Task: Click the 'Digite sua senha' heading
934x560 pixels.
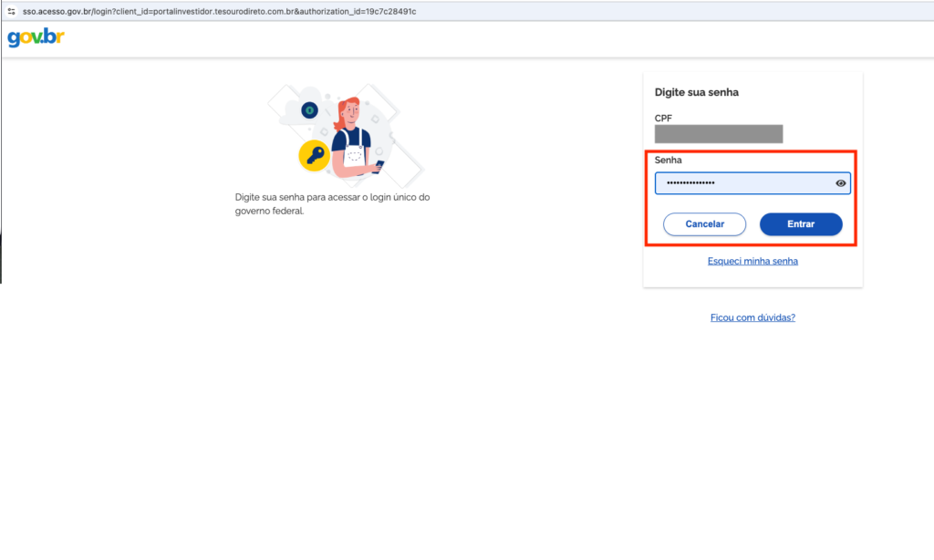Action: click(x=697, y=92)
